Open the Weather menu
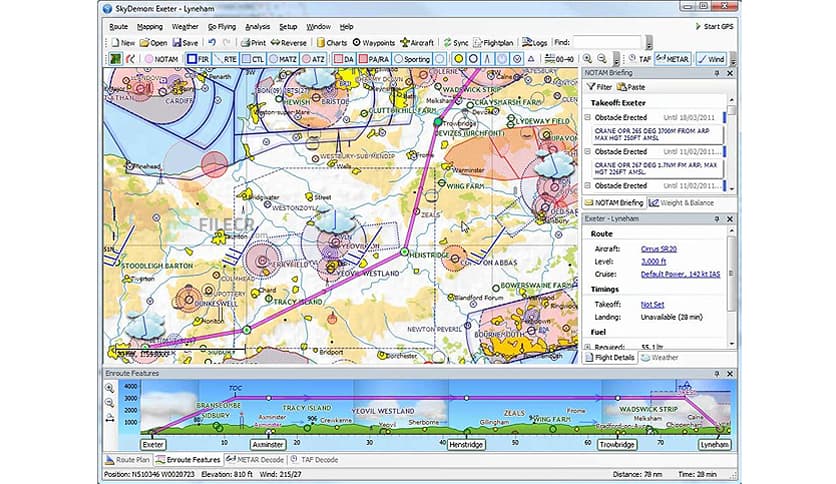The height and width of the screenshot is (484, 836). click(184, 26)
